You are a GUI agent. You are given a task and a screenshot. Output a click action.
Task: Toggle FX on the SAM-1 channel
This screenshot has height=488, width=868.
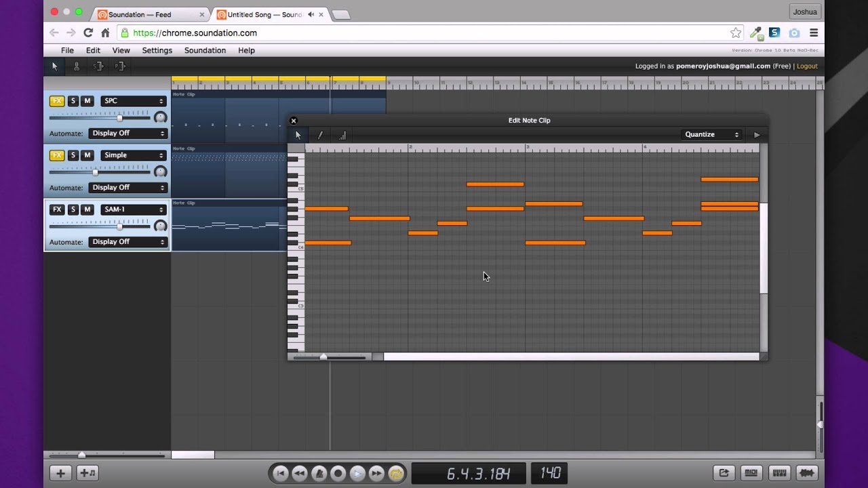tap(57, 209)
